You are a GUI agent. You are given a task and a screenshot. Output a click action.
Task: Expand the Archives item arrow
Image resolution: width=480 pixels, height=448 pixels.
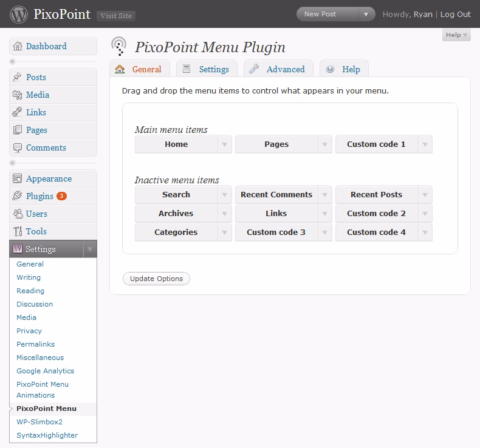pos(224,214)
